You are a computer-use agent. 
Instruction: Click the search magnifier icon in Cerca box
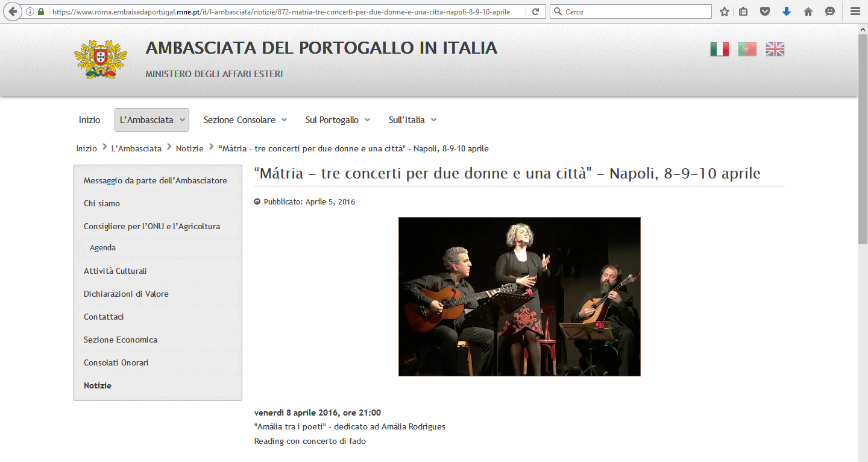(558, 11)
